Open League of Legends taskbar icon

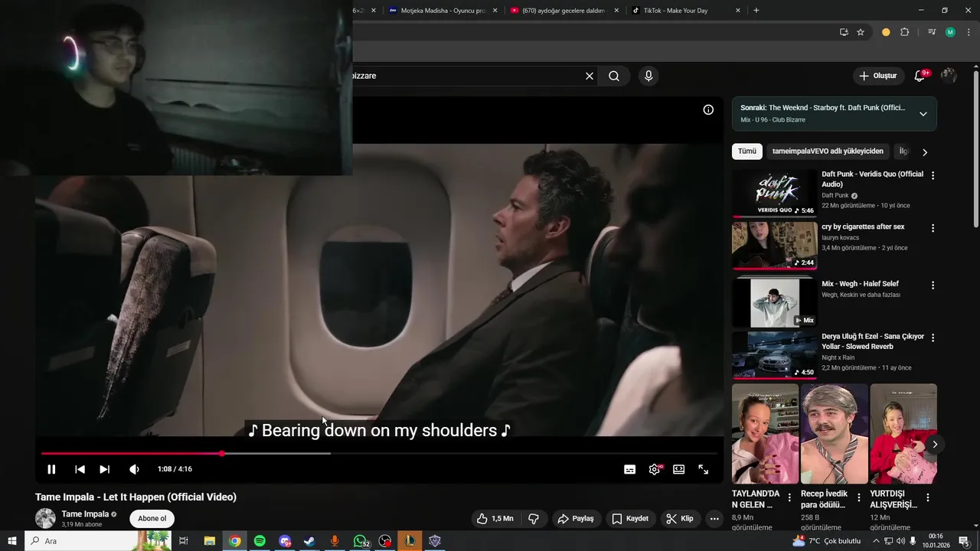pyautogui.click(x=410, y=541)
